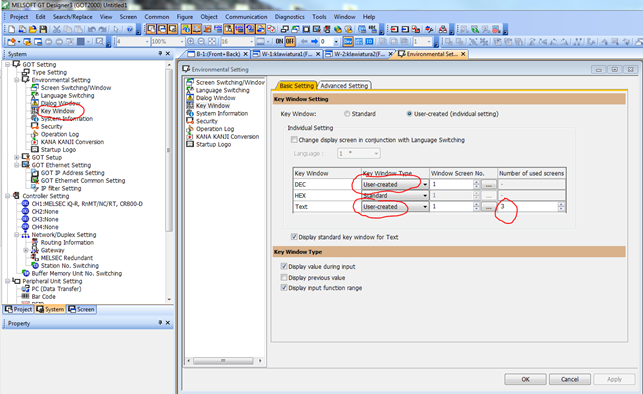Open the Language dropdown

[359, 154]
